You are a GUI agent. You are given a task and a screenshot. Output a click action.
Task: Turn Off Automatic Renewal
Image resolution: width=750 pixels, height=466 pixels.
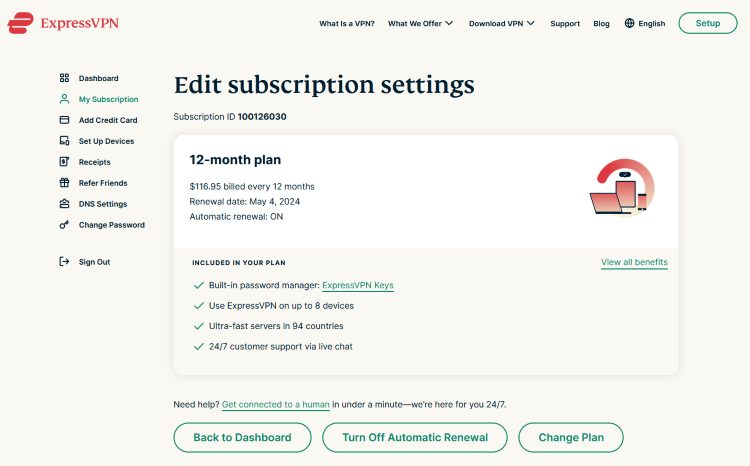pos(415,437)
